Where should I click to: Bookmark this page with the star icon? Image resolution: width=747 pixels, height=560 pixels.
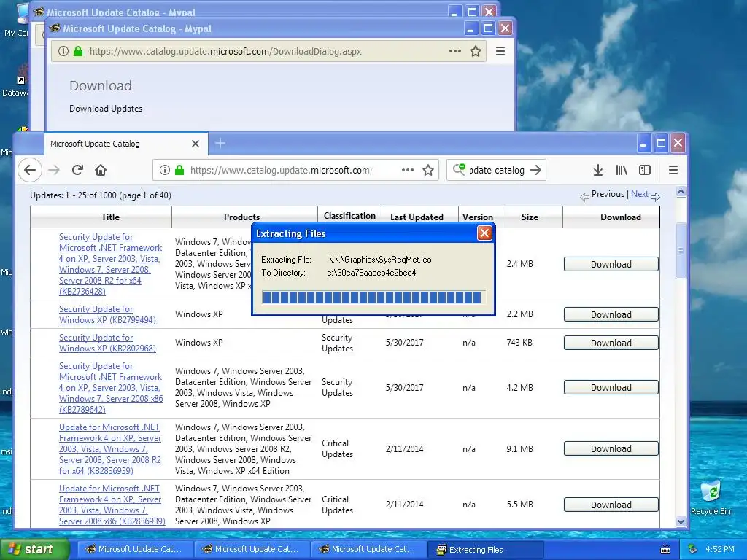pyautogui.click(x=428, y=170)
